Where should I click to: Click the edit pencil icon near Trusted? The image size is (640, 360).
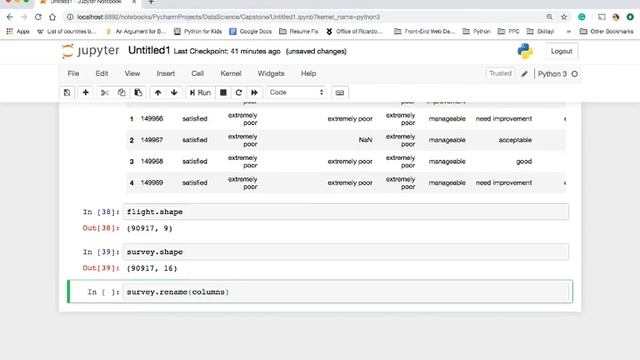524,74
